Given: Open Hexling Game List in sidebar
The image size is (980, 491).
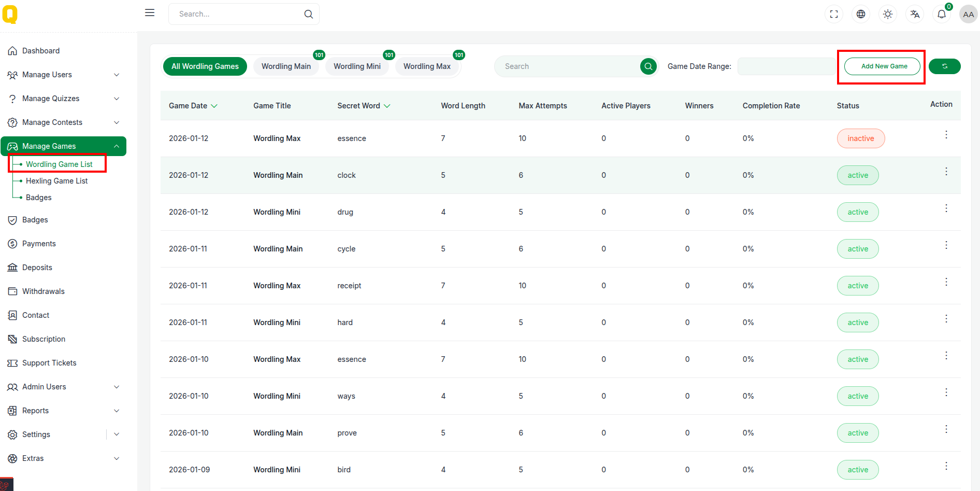Looking at the screenshot, I should point(56,181).
